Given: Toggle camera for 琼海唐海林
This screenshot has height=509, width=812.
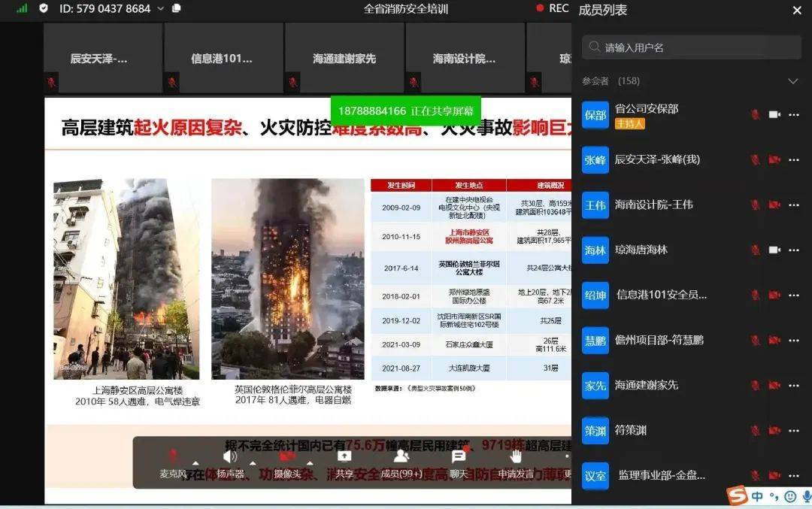Looking at the screenshot, I should coord(774,250).
